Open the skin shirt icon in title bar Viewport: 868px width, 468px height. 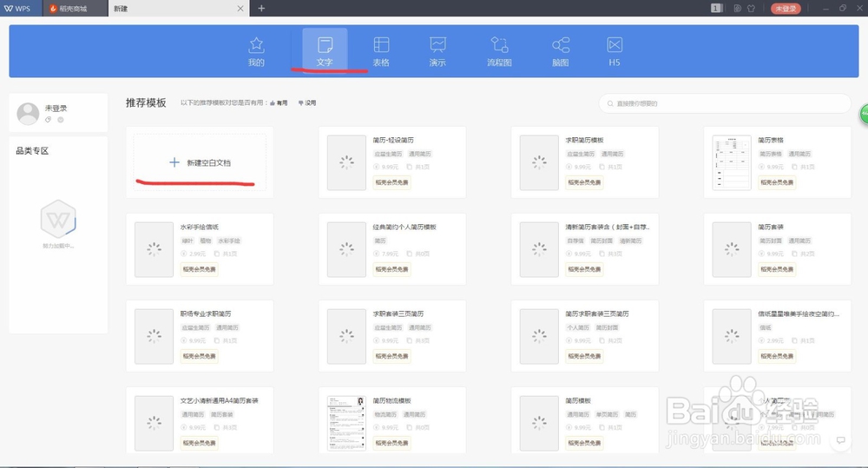tap(751, 9)
